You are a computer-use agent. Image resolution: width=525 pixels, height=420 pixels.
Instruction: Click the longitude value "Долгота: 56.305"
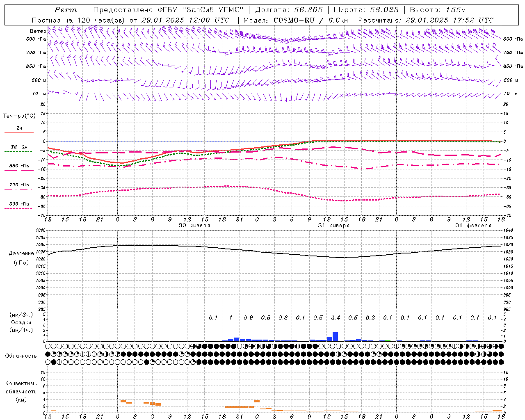pos(289,10)
